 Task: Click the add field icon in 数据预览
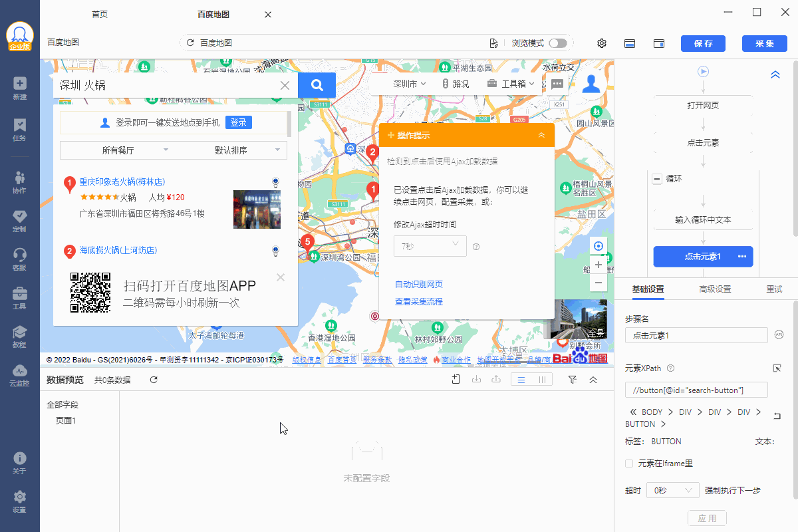click(x=456, y=379)
